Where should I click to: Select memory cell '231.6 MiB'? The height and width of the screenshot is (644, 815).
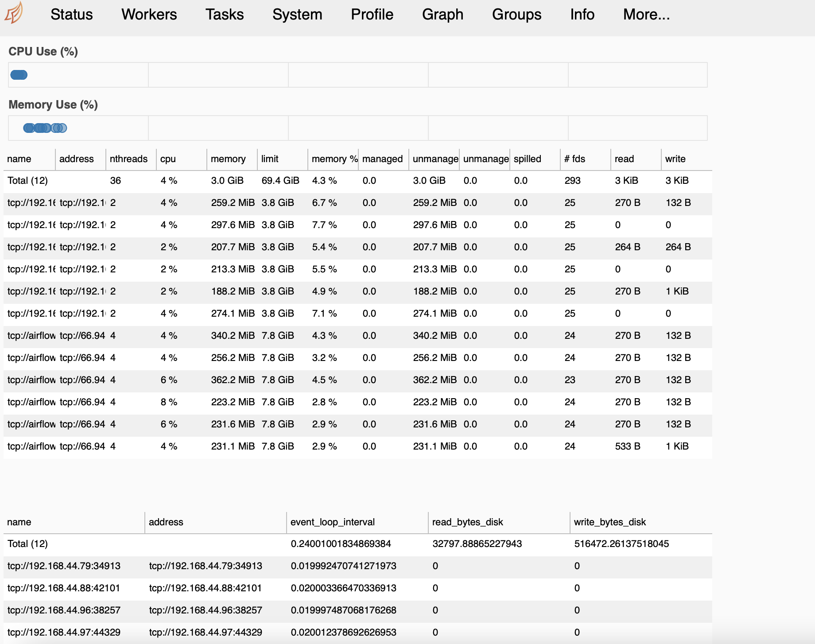(233, 424)
